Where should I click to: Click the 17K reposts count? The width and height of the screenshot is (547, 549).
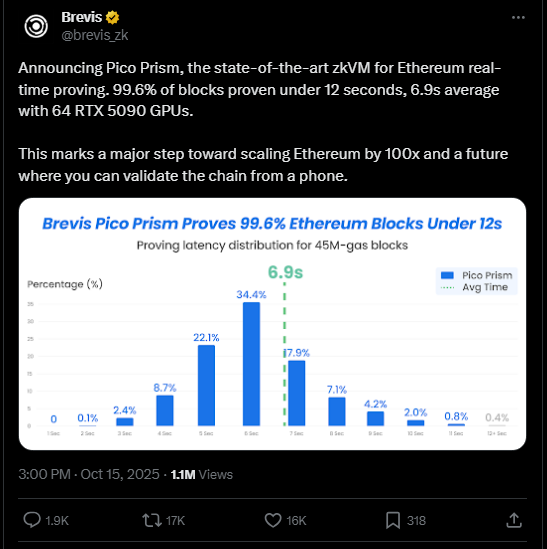click(175, 521)
